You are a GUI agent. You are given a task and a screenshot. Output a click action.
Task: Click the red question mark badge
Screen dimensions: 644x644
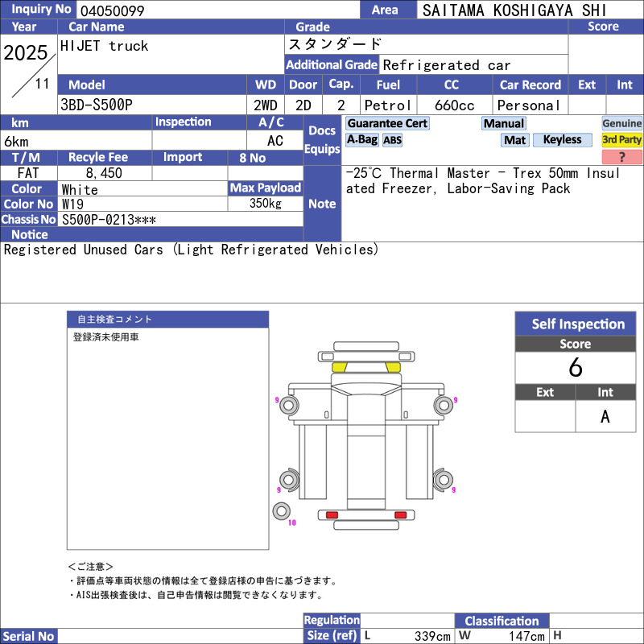(621, 156)
